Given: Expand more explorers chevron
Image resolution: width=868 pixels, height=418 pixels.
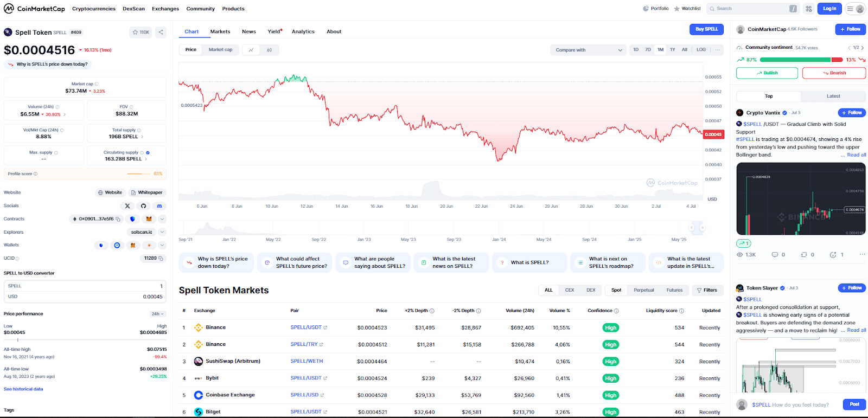Looking at the screenshot, I should 162,232.
